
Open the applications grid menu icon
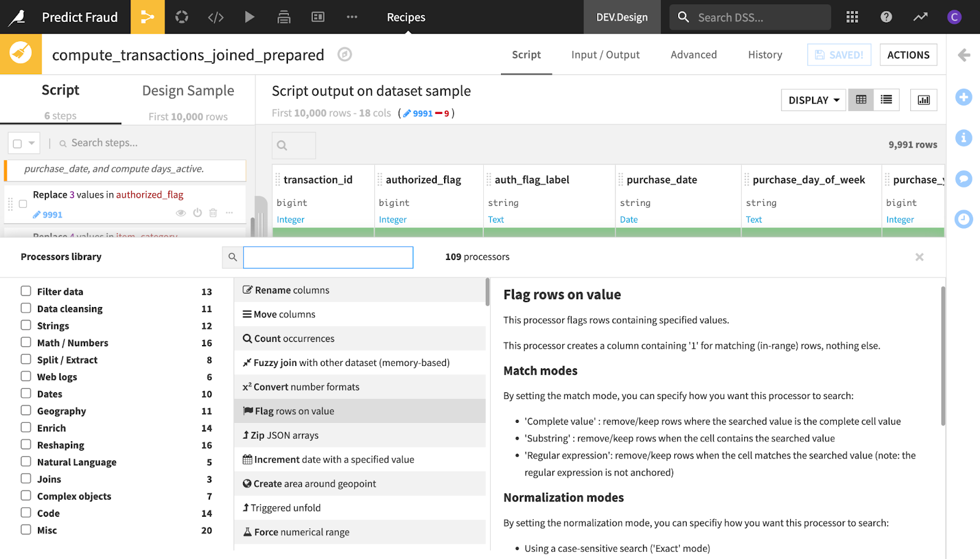[x=852, y=17]
